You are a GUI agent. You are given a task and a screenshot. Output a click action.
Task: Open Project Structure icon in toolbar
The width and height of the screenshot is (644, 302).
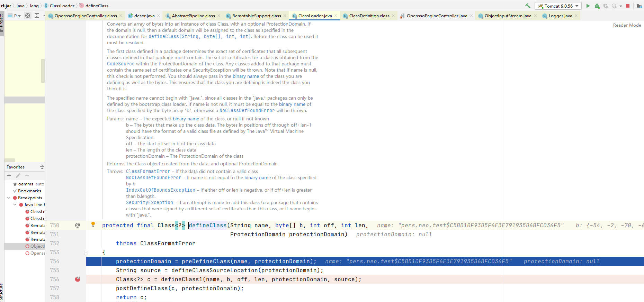[x=639, y=6]
